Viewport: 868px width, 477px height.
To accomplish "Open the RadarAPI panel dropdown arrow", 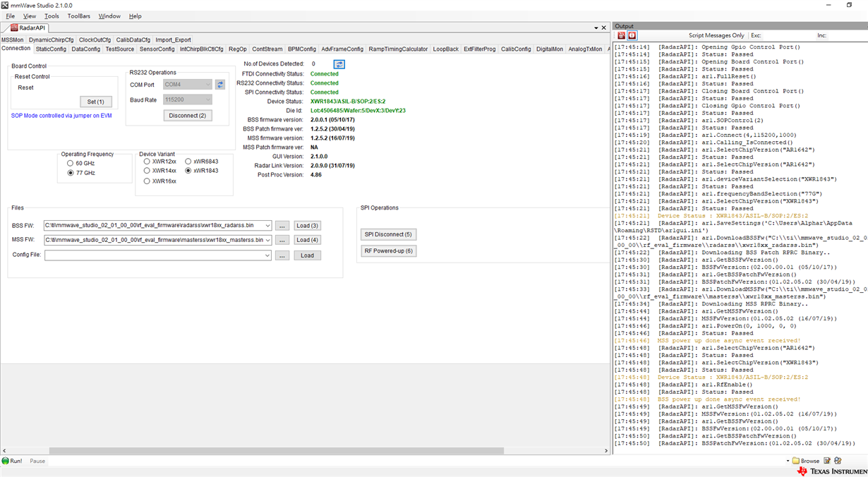I will (x=596, y=28).
